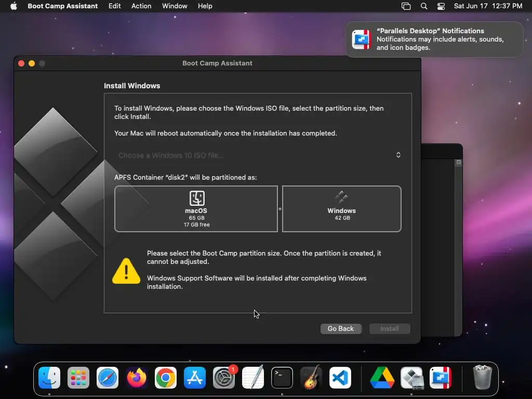532x399 pixels.
Task: Click the Windows partition diamond icon
Action: pos(341,197)
